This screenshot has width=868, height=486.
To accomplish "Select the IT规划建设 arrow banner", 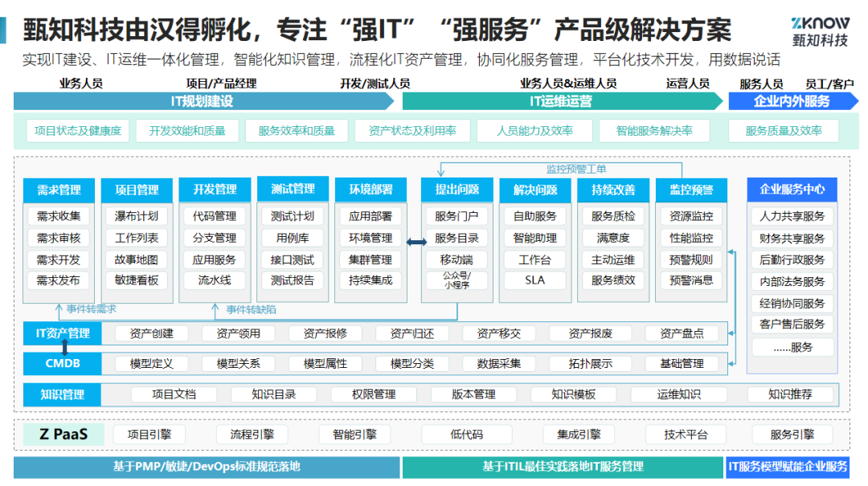I will [203, 101].
